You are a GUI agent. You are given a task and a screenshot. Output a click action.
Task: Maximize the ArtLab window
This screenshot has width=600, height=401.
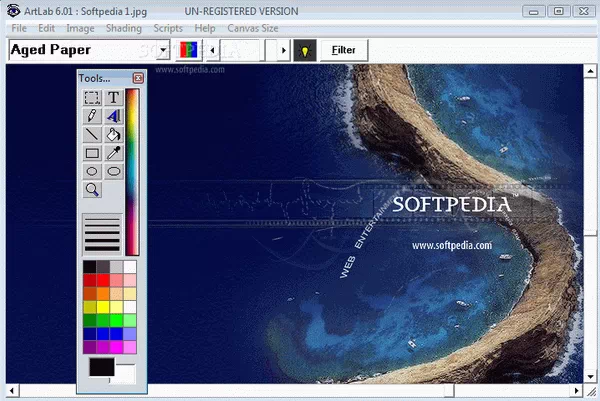(558, 11)
